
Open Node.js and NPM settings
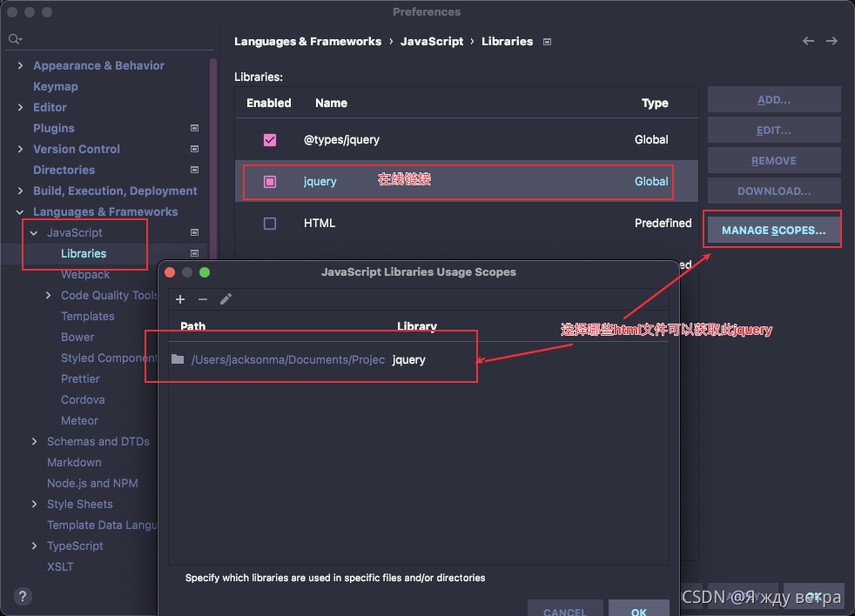click(92, 484)
